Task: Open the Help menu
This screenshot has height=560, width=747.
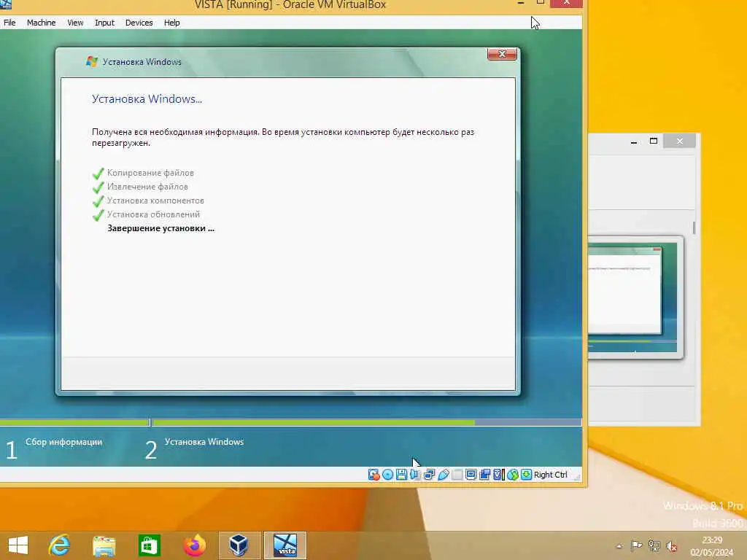Action: coord(171,23)
